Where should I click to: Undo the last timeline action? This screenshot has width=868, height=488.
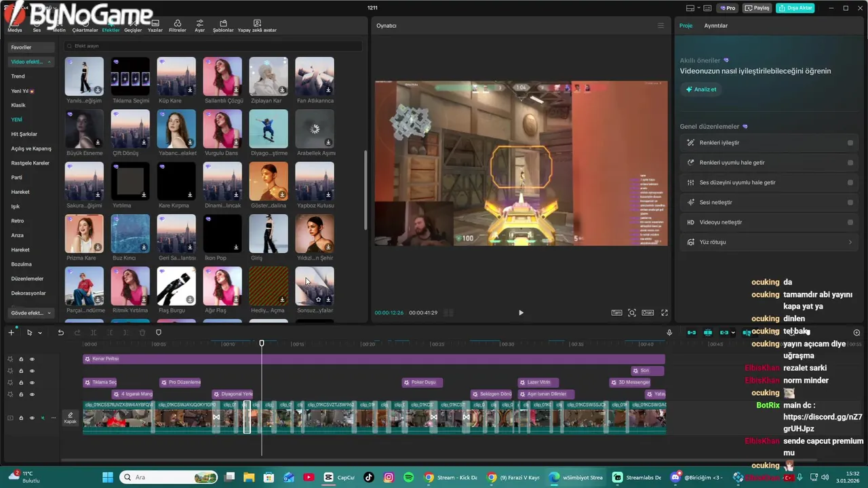[60, 332]
